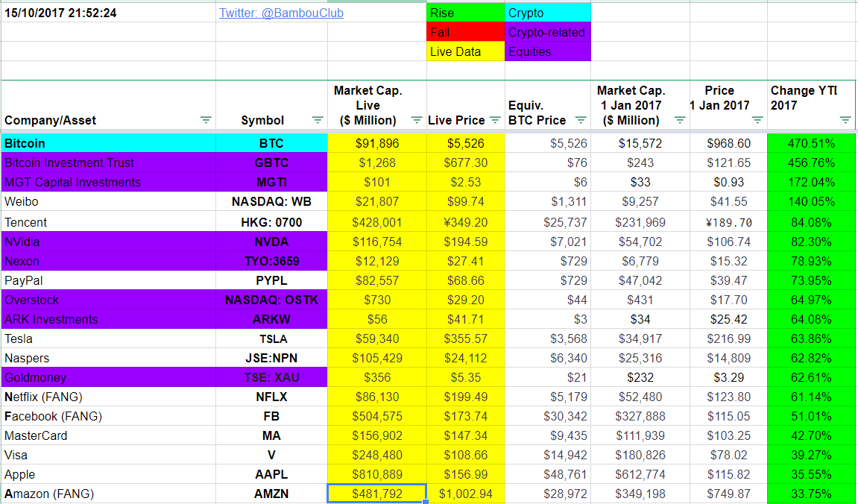The width and height of the screenshot is (858, 504).
Task: Open the Market Cap. Live column filter
Action: pos(417,120)
